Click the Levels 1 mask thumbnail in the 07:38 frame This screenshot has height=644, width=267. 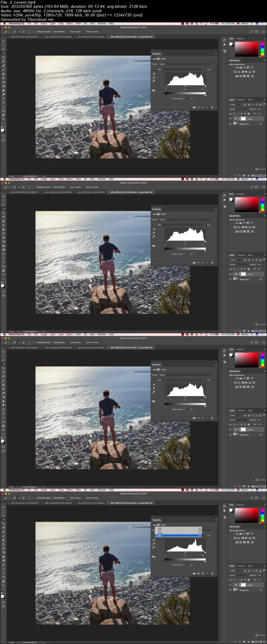[x=243, y=430]
